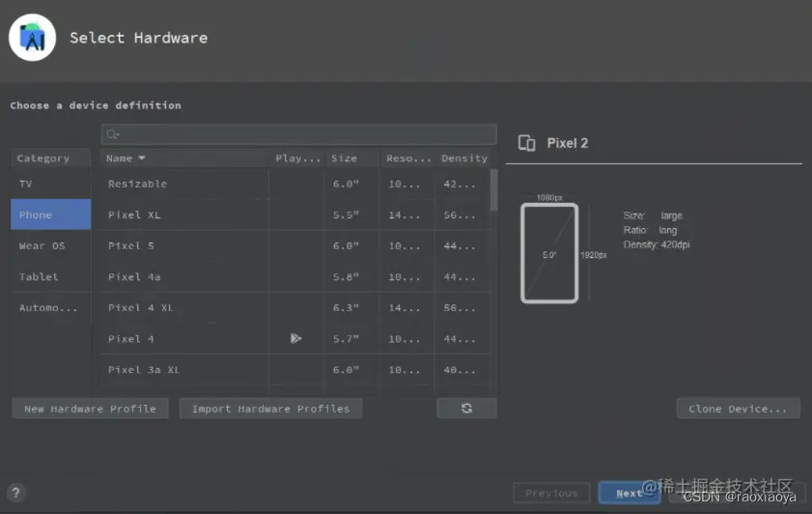
Task: Click the 5.5" size cell of Pixel XL
Action: [352, 214]
